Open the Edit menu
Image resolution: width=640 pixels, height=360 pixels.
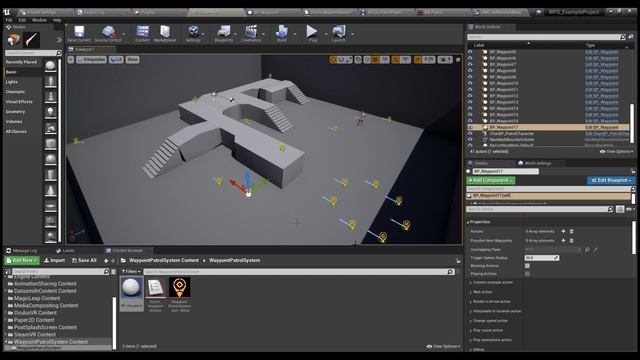click(22, 20)
